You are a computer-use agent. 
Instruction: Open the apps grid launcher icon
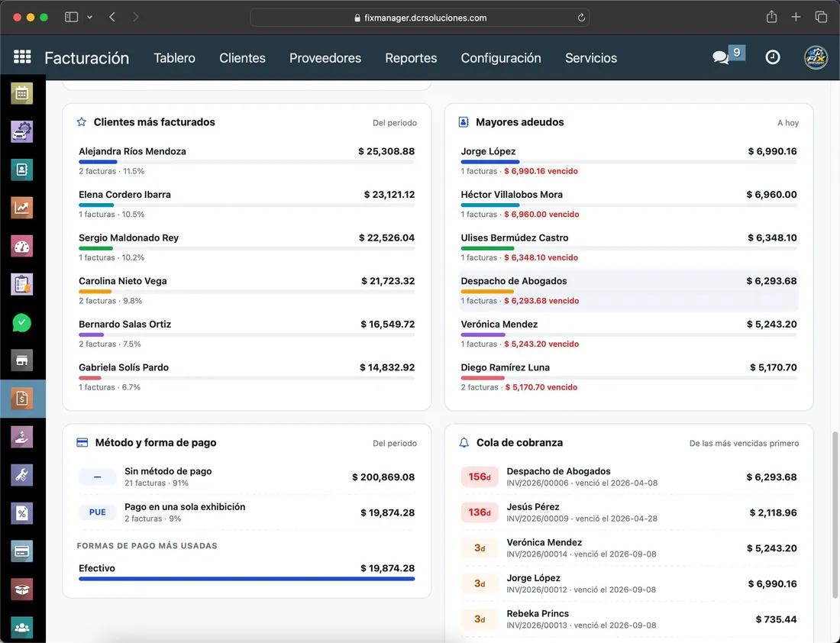(x=22, y=57)
